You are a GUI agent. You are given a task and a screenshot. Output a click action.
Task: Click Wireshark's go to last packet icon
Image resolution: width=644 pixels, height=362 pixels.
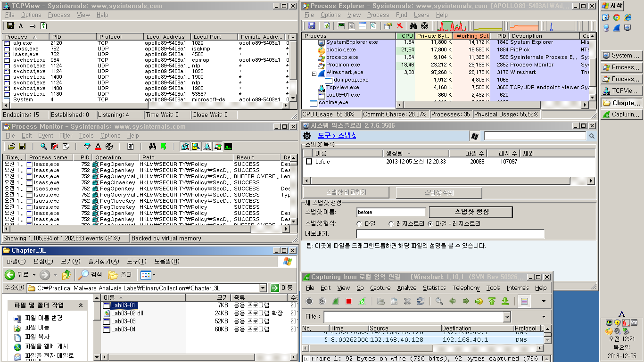click(505, 301)
